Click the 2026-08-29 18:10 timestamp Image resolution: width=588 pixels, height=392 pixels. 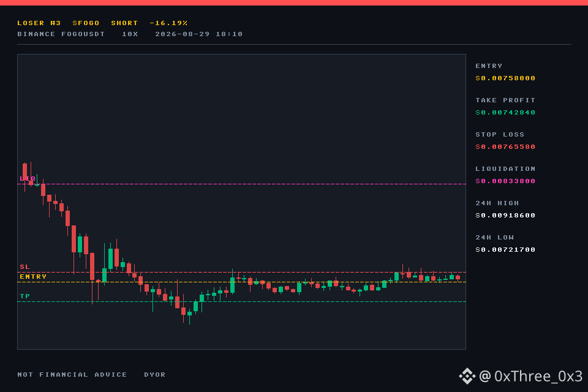(198, 34)
